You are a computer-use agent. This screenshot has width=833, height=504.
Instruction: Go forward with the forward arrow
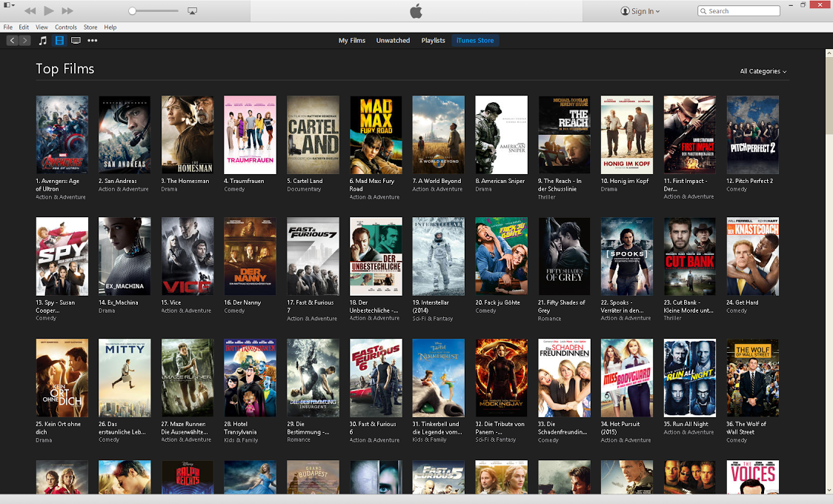click(x=24, y=40)
